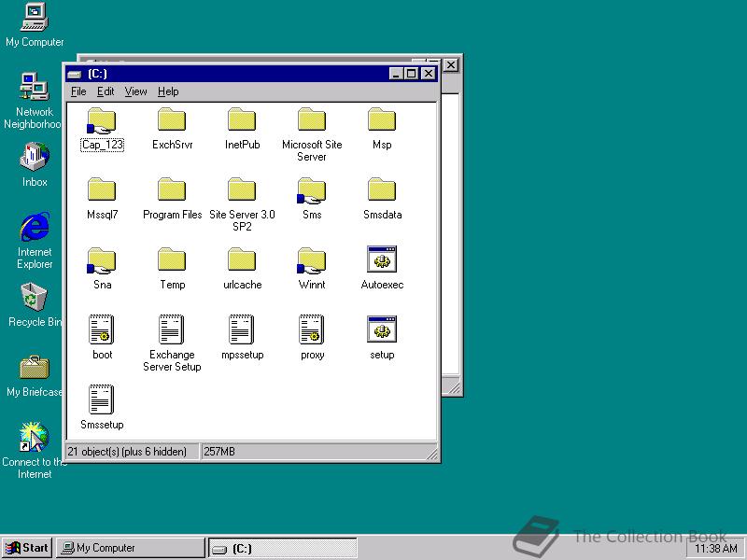Open the Start menu
747x560 pixels.
pyautogui.click(x=27, y=548)
